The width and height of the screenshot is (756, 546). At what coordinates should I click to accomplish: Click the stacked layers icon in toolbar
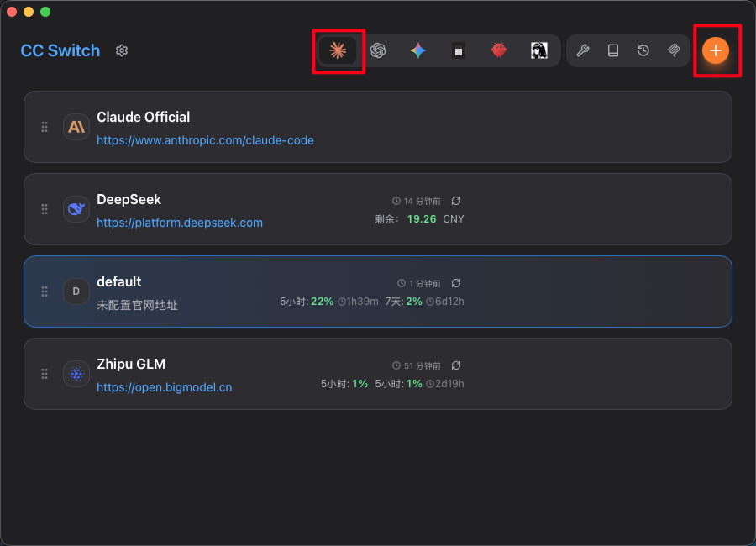tap(674, 50)
